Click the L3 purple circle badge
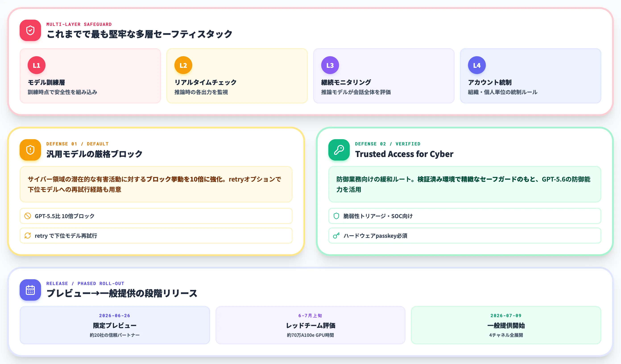This screenshot has width=621, height=364. click(x=330, y=65)
